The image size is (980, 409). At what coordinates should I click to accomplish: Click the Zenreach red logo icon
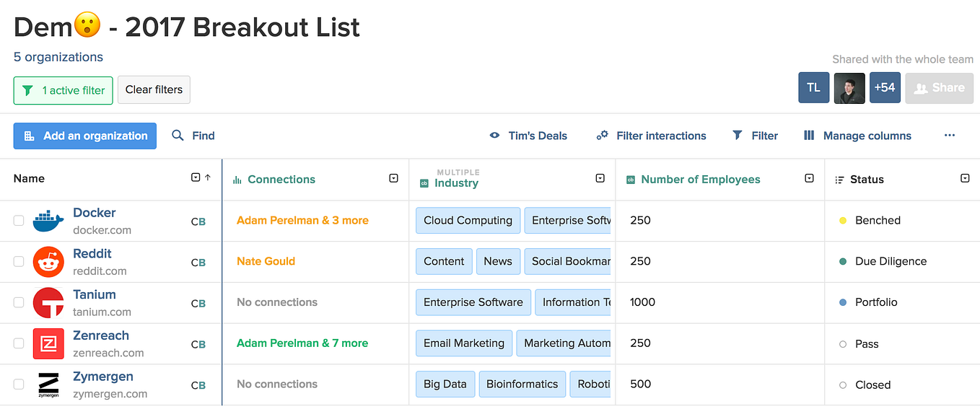point(48,343)
